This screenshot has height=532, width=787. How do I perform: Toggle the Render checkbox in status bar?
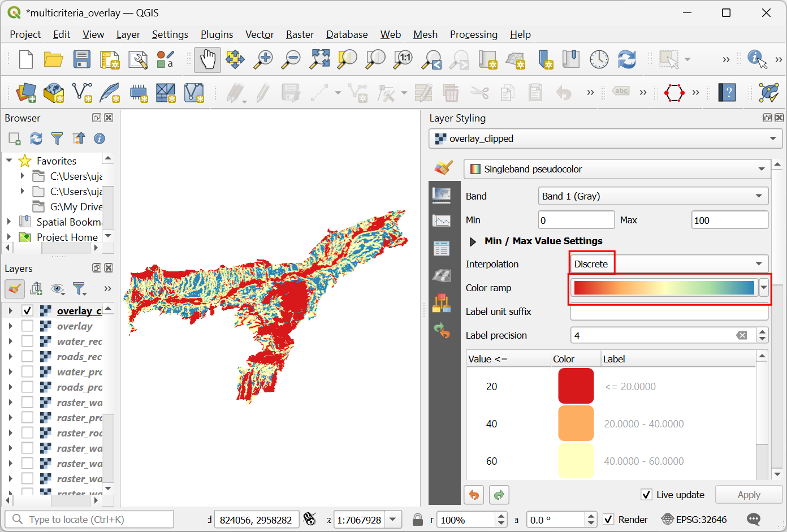click(609, 520)
